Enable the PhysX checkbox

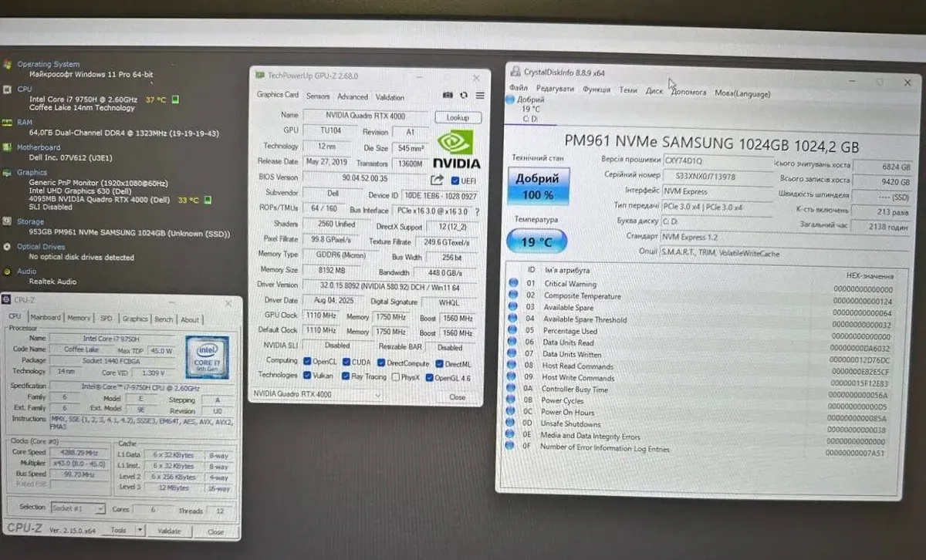tap(396, 376)
